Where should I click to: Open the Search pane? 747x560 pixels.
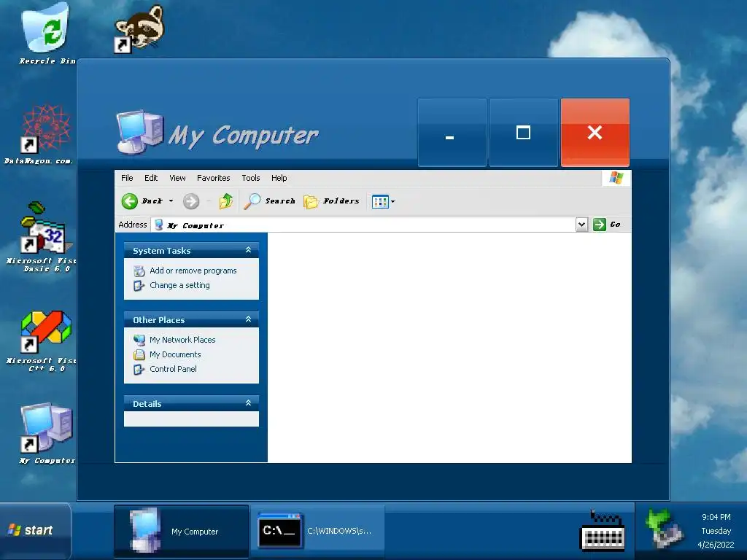click(269, 201)
